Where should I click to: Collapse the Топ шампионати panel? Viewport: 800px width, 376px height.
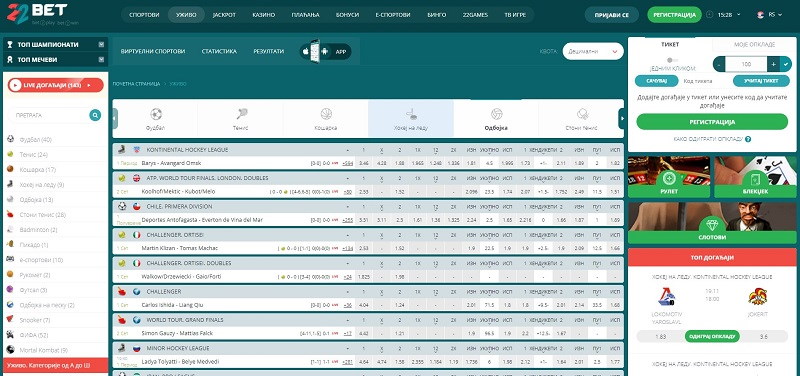click(101, 44)
